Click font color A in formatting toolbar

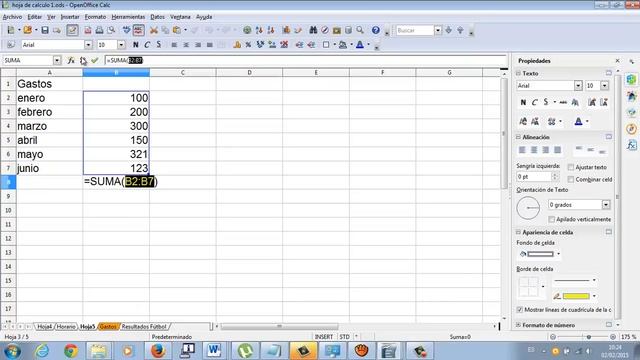360,45
